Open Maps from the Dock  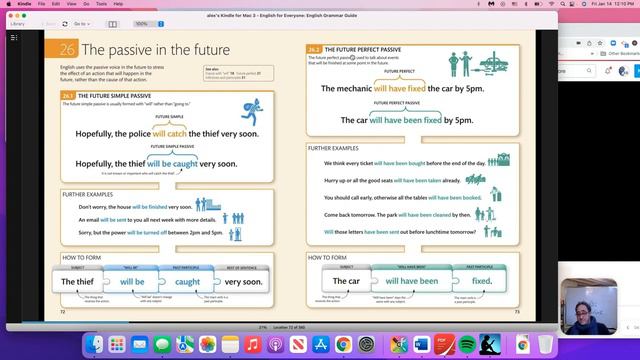[x=185, y=344]
